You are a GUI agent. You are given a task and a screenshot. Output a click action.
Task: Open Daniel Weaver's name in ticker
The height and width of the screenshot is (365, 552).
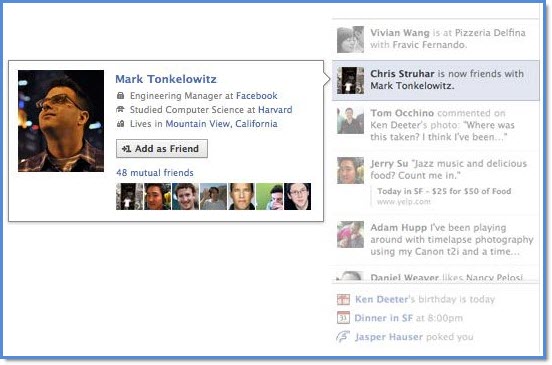click(404, 277)
